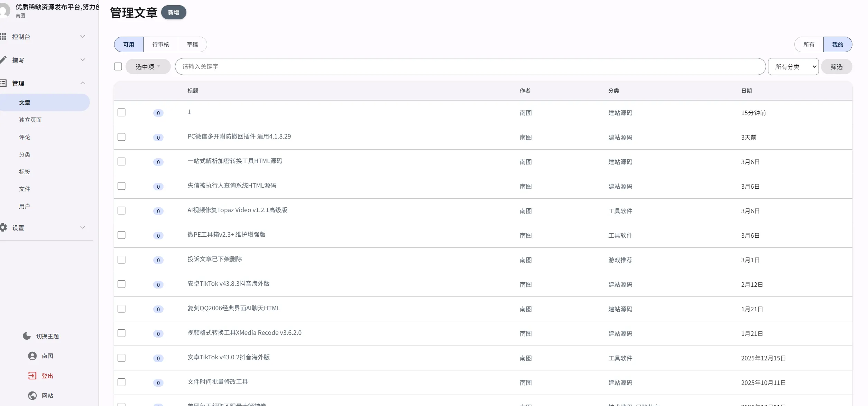
Task: Click the pencil write icon in sidebar
Action: (x=3, y=60)
